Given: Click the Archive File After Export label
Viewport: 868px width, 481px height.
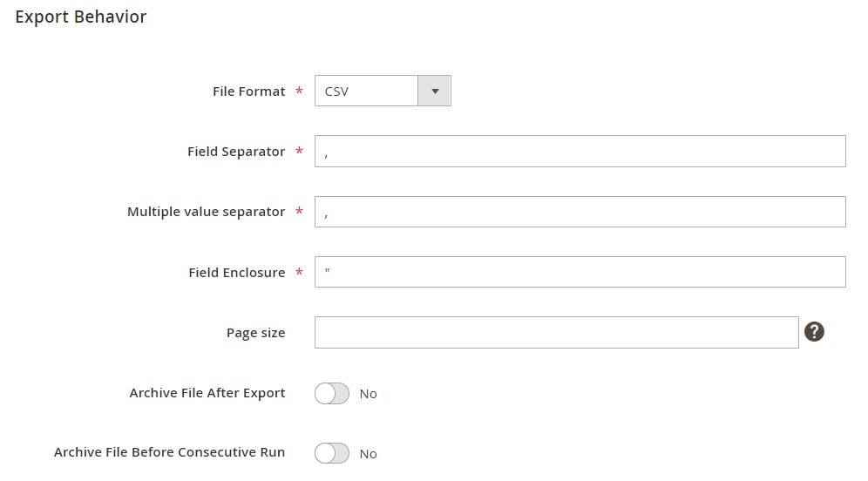Looking at the screenshot, I should coord(207,393).
